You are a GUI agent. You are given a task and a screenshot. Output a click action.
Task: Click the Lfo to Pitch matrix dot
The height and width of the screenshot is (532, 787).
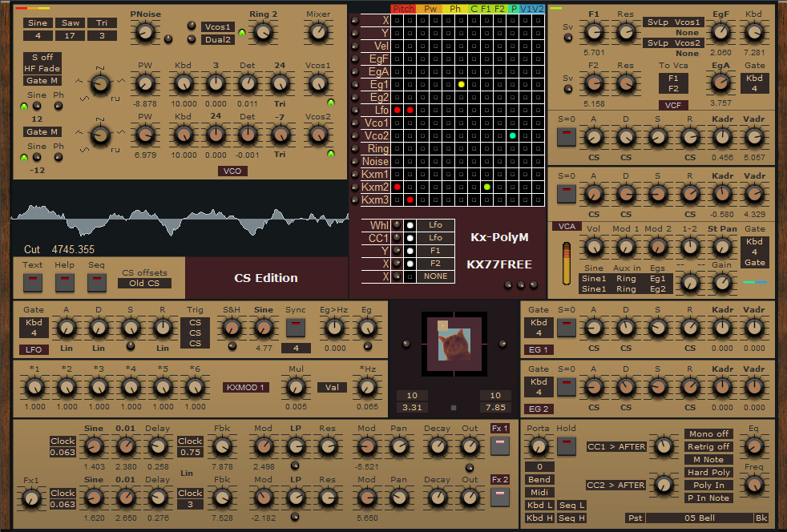397,110
